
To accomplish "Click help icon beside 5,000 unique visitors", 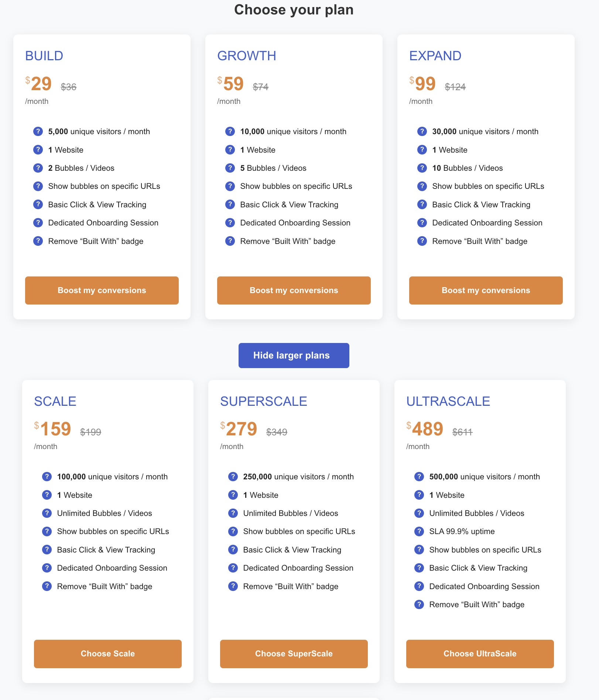I will [x=38, y=131].
